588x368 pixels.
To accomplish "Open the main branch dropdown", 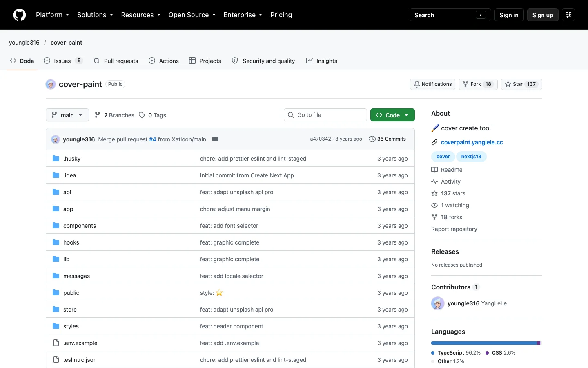I will (x=67, y=115).
